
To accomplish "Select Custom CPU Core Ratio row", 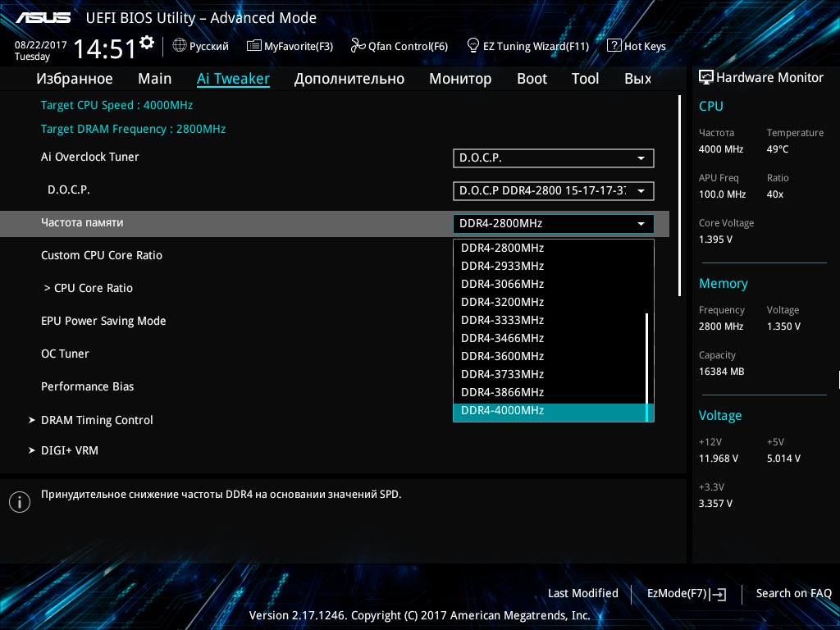I will (335, 256).
